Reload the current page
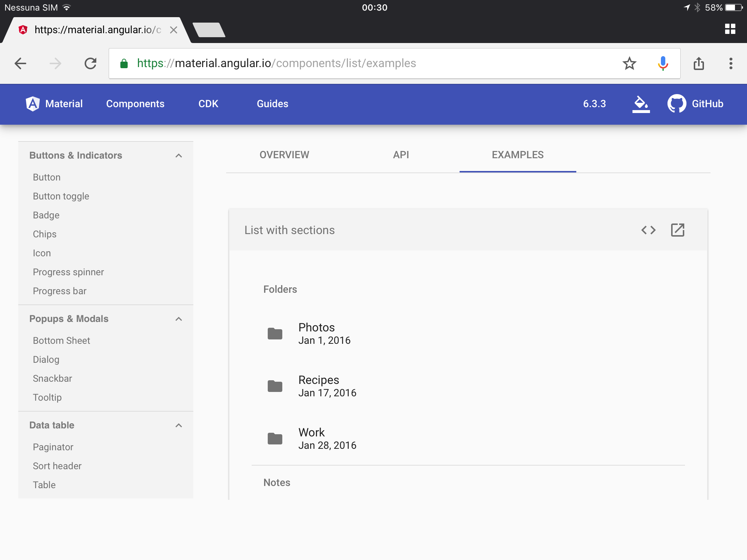This screenshot has width=747, height=560. click(91, 63)
